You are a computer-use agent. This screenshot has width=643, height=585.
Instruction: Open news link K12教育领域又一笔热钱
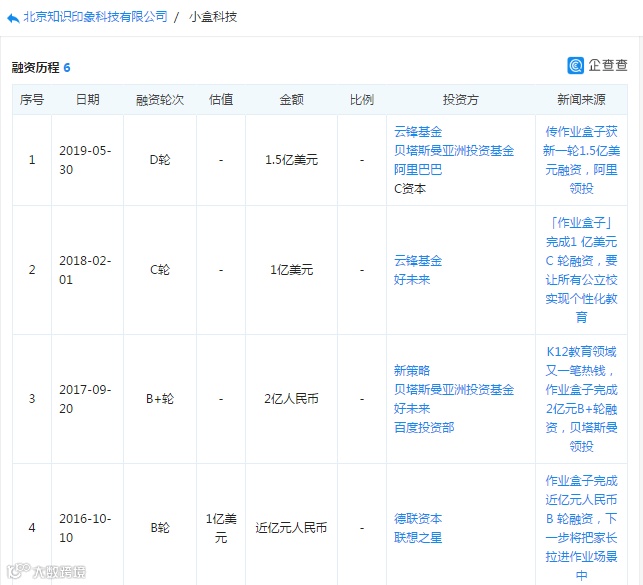click(581, 399)
